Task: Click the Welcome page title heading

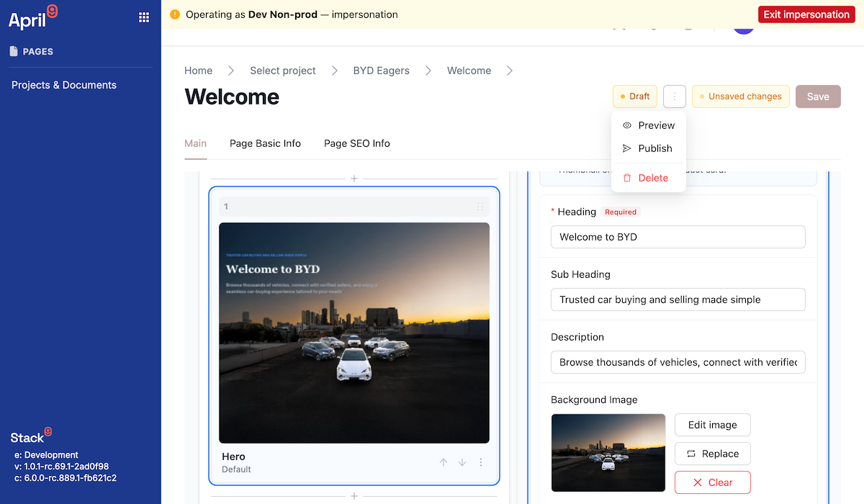Action: pos(232,96)
